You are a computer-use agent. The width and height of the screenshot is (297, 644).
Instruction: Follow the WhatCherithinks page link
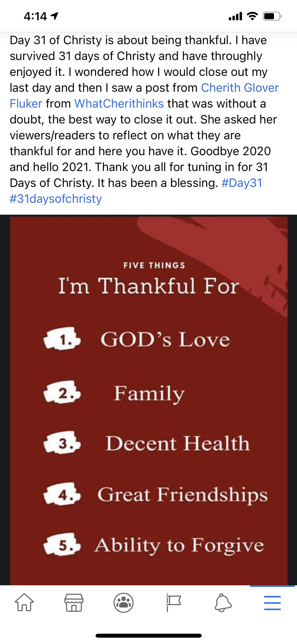point(119,104)
